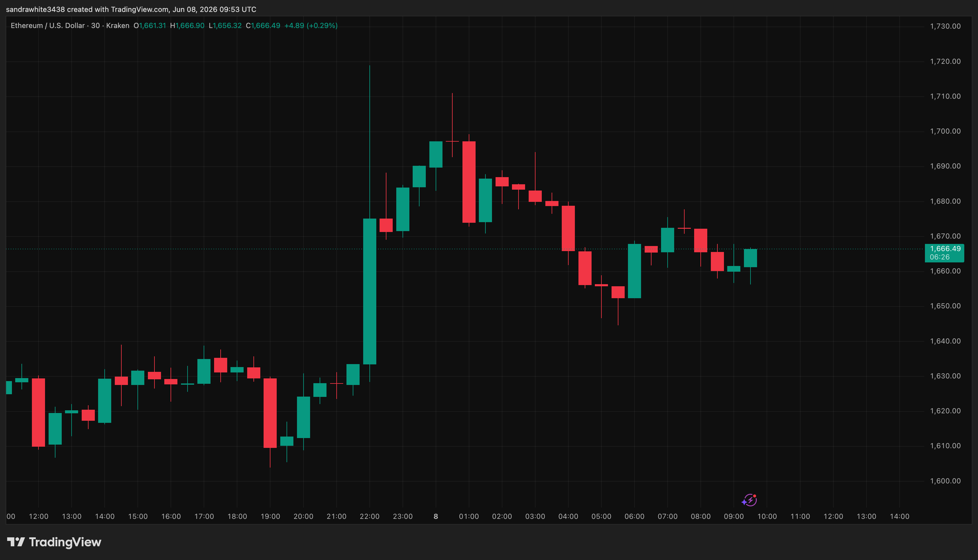Click the low value L1,656.32
This screenshot has width=978, height=560.
(x=225, y=25)
